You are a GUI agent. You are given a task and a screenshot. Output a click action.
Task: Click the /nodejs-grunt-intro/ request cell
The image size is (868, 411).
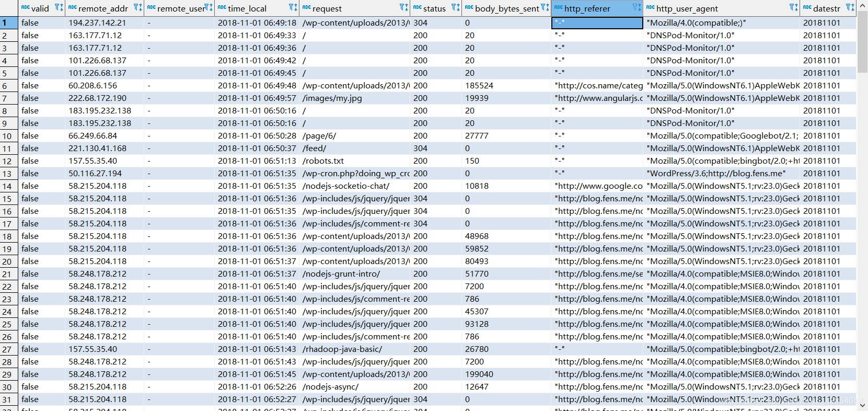click(355, 274)
